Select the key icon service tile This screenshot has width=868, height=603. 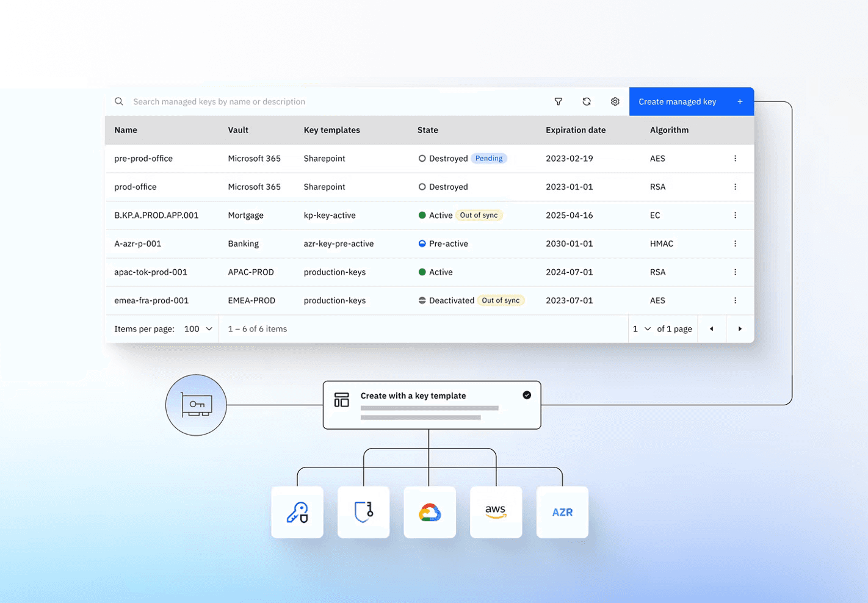tap(297, 512)
